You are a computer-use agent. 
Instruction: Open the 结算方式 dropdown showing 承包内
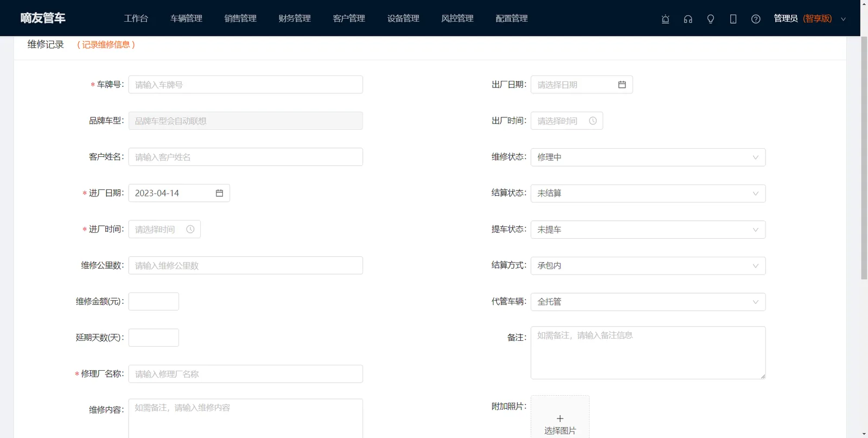pyautogui.click(x=648, y=266)
